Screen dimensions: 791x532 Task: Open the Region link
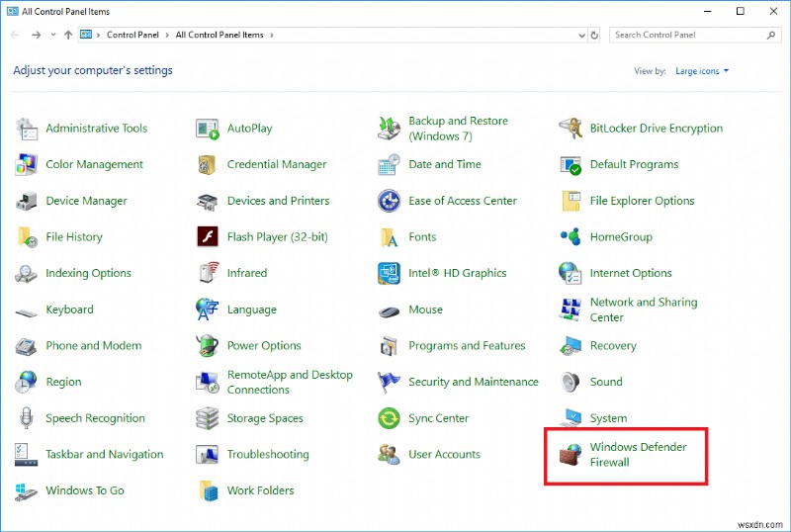[63, 382]
